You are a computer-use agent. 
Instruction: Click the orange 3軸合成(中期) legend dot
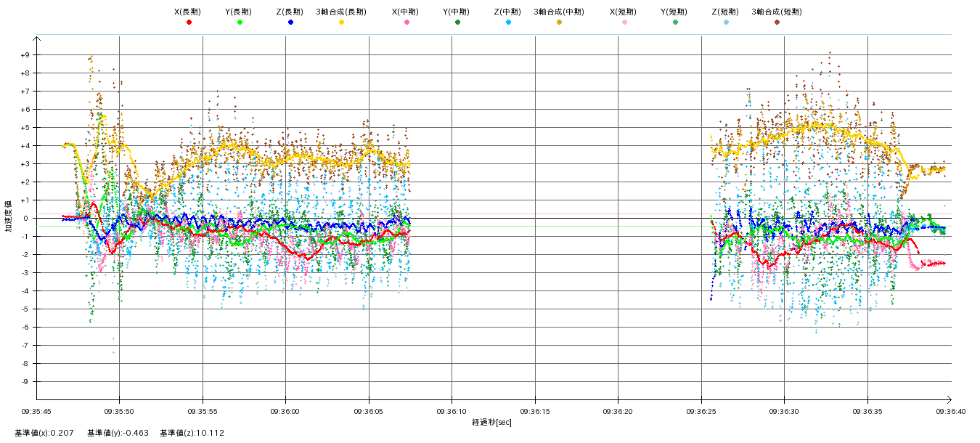(559, 23)
